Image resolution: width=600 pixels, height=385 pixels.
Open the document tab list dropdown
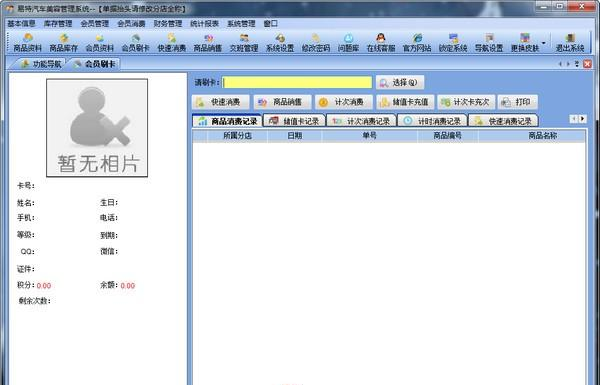pyautogui.click(x=577, y=64)
